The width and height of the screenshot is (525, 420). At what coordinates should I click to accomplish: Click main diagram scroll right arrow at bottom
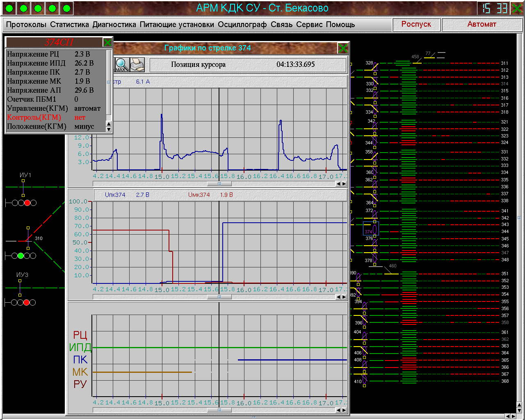513,416
